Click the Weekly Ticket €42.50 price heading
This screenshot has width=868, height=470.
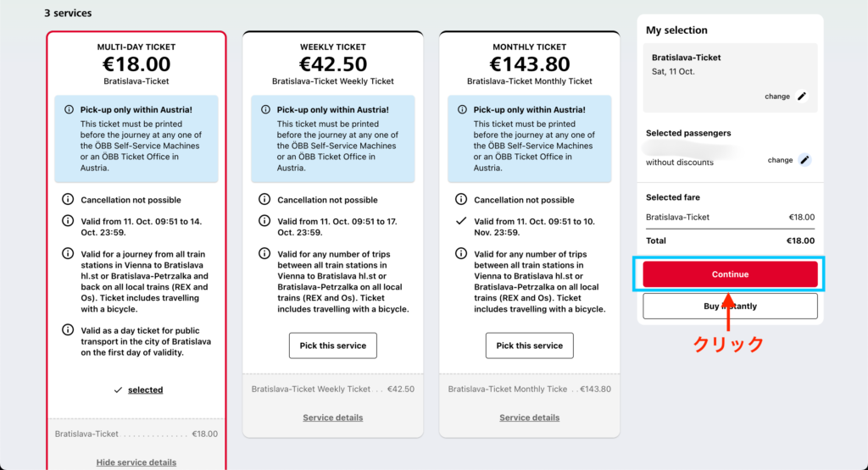tap(333, 64)
